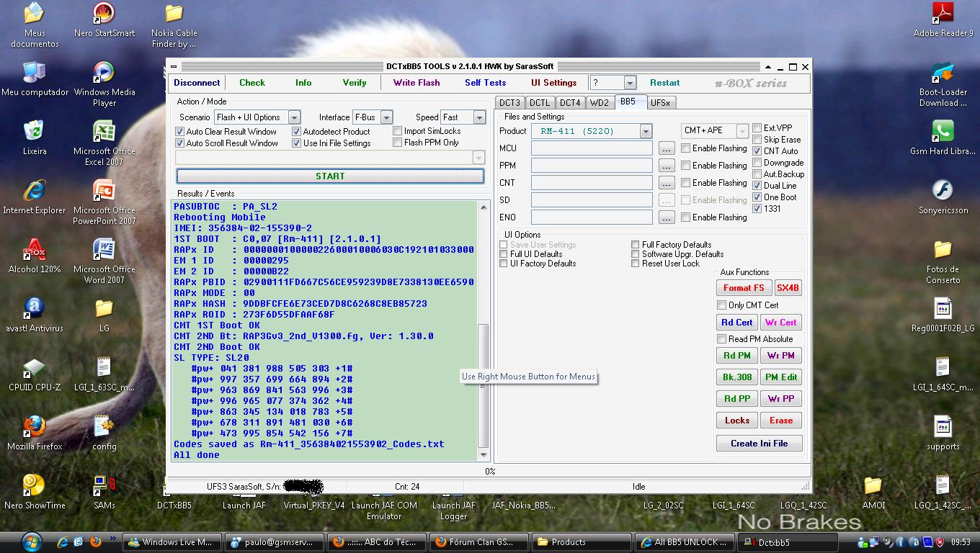Enable Flashing checkbox for MCU row

point(686,148)
